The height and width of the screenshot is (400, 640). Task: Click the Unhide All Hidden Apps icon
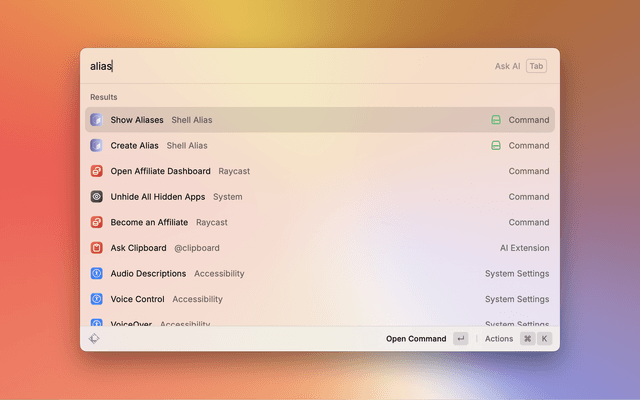click(97, 197)
